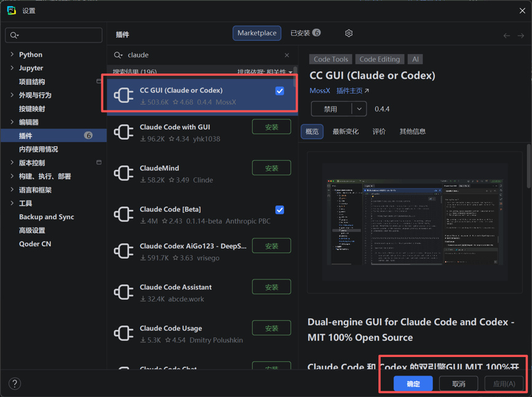Select 项目结构 in settings tree
The image size is (532, 397).
coord(32,81)
